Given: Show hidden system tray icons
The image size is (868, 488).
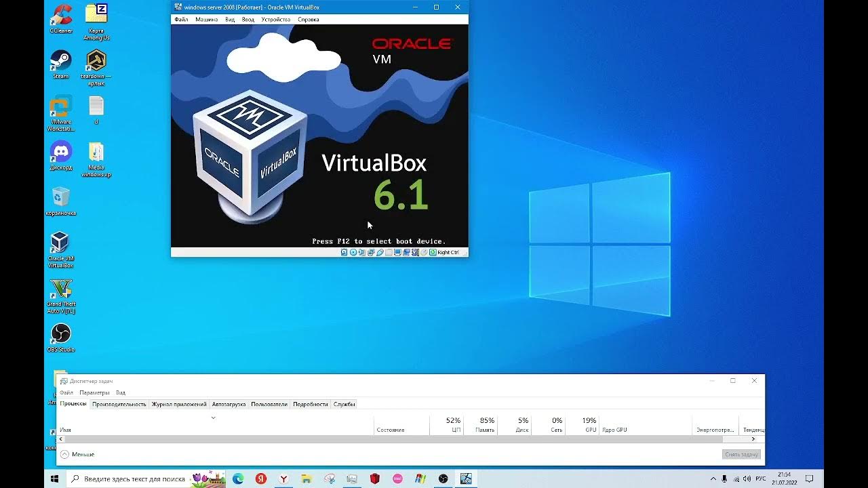Looking at the screenshot, I should [713, 479].
